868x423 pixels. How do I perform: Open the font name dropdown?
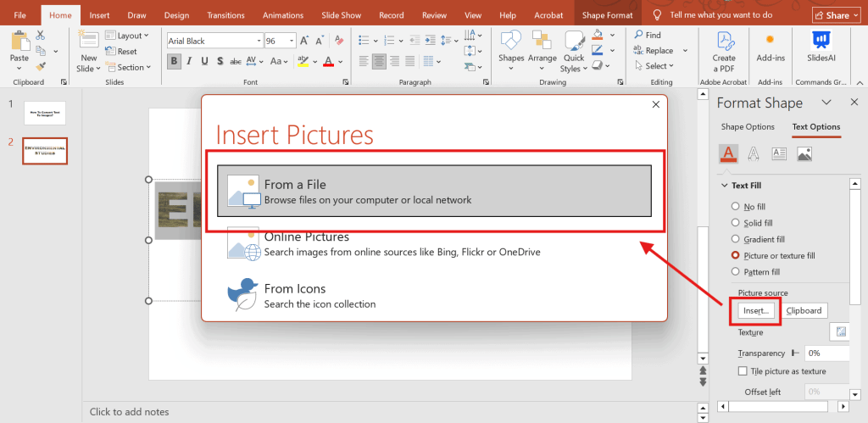pos(259,41)
